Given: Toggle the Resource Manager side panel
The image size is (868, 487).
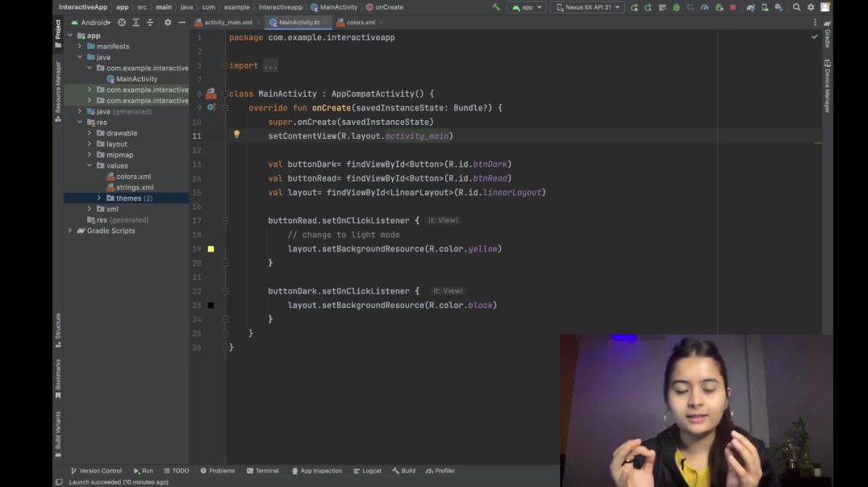Looking at the screenshot, I should click(58, 89).
